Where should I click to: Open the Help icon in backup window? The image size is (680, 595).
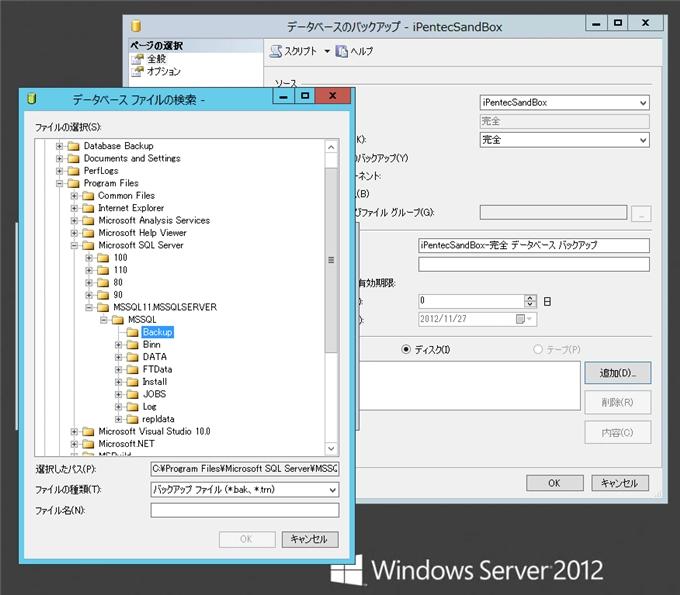[342, 51]
